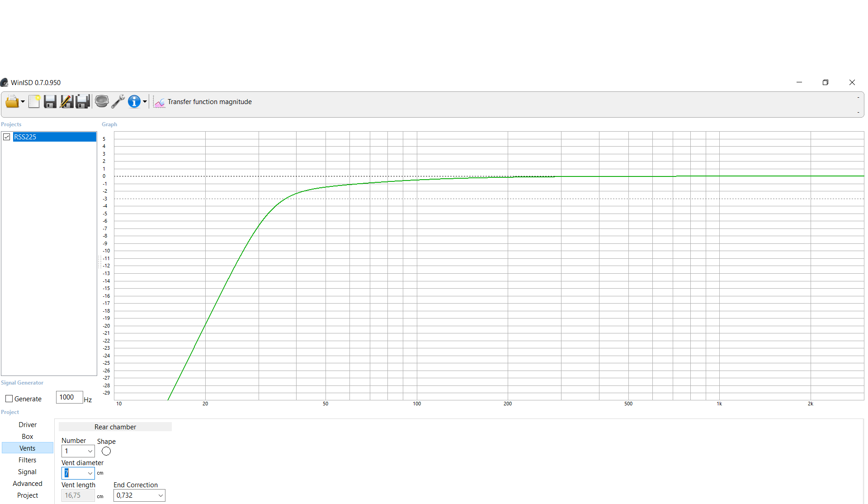Open options with the wrench icon
The image size is (868, 504).
click(x=118, y=102)
